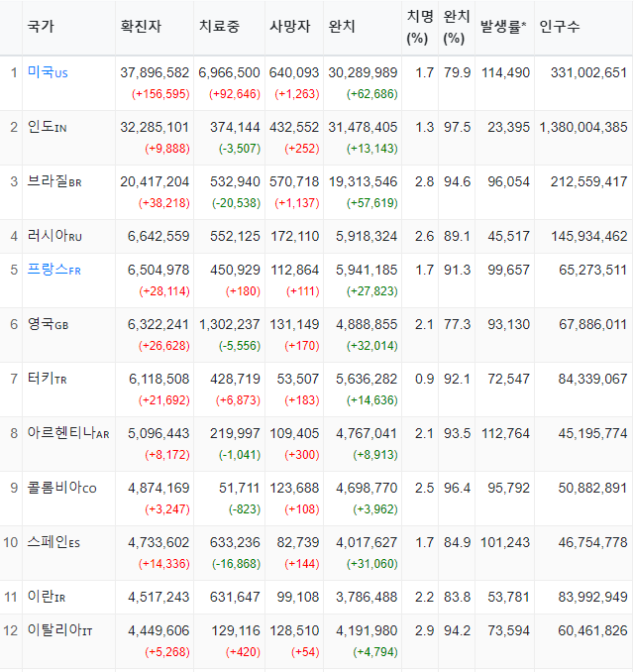Sort by the 치명 (%) column header
This screenshot has width=634, height=672.
tap(420, 28)
